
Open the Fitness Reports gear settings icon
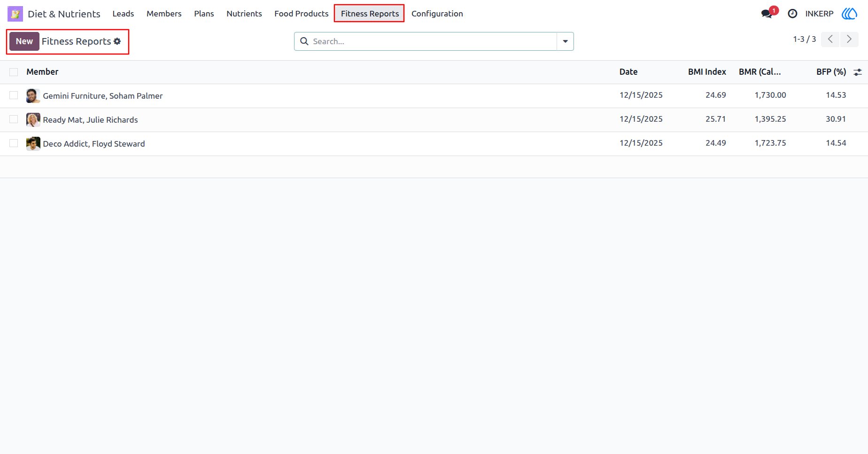pyautogui.click(x=117, y=41)
